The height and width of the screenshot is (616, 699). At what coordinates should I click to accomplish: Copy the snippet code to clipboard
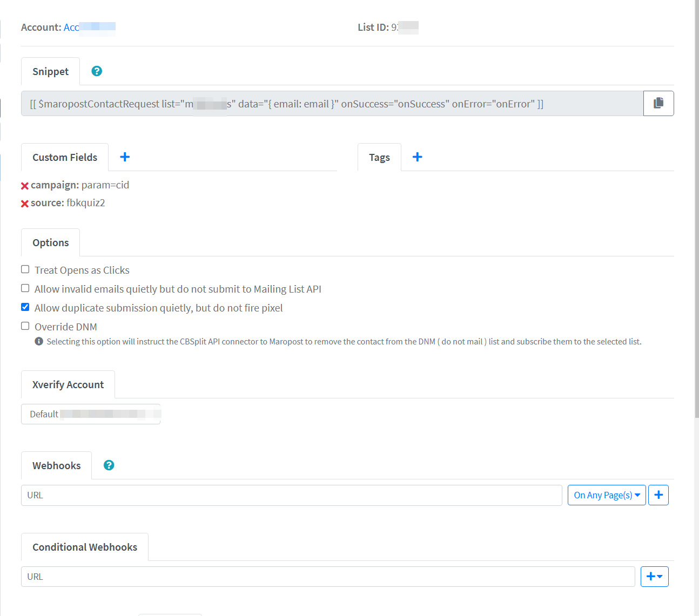point(658,103)
